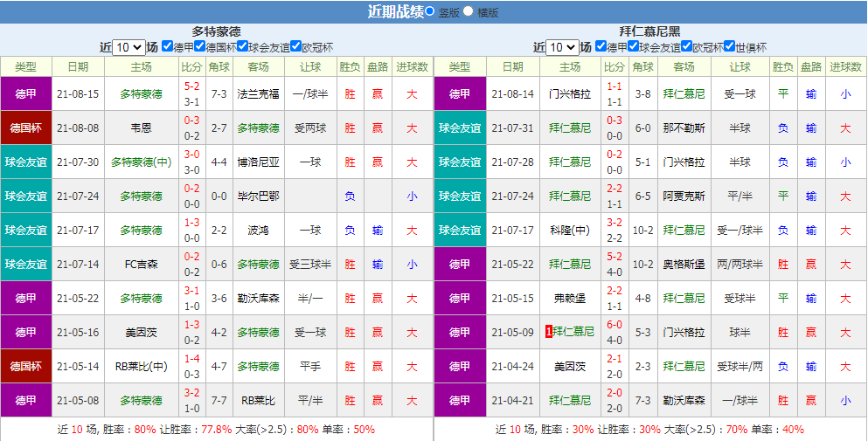Screen dimensions: 868x441
Task: Click the 多特蒙德(中) home team cell
Action: pos(141,162)
